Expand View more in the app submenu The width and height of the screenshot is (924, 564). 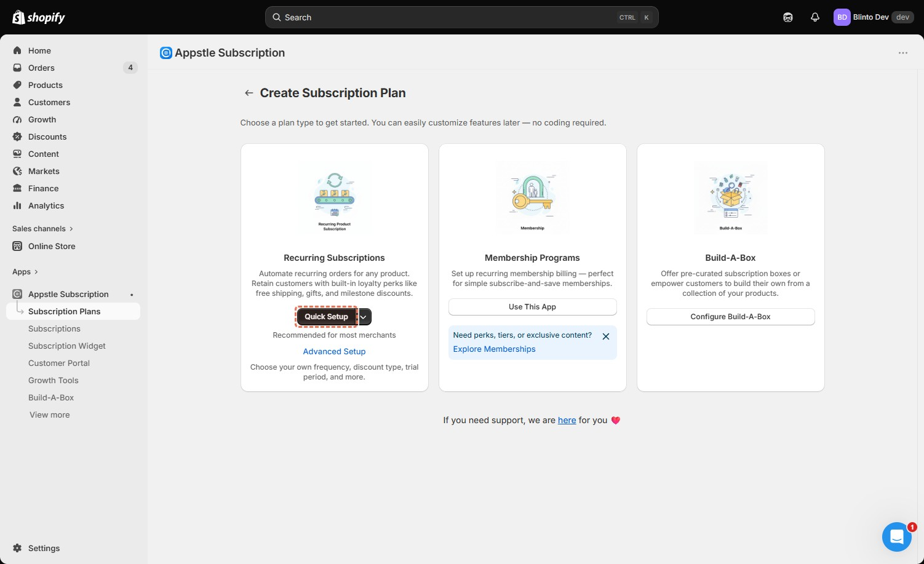(x=50, y=415)
